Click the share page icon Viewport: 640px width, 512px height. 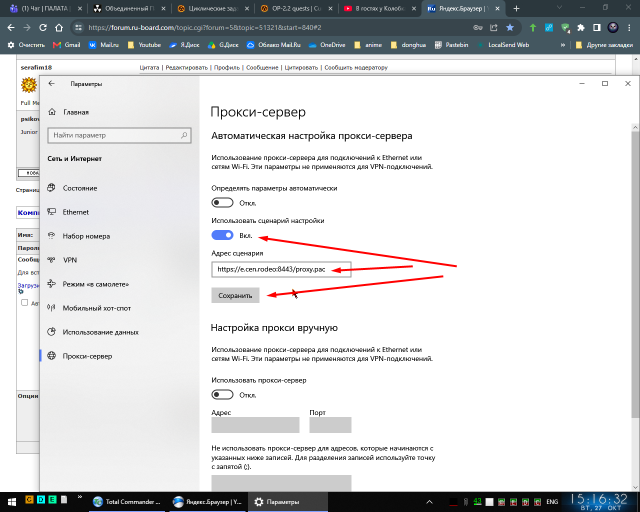click(494, 27)
